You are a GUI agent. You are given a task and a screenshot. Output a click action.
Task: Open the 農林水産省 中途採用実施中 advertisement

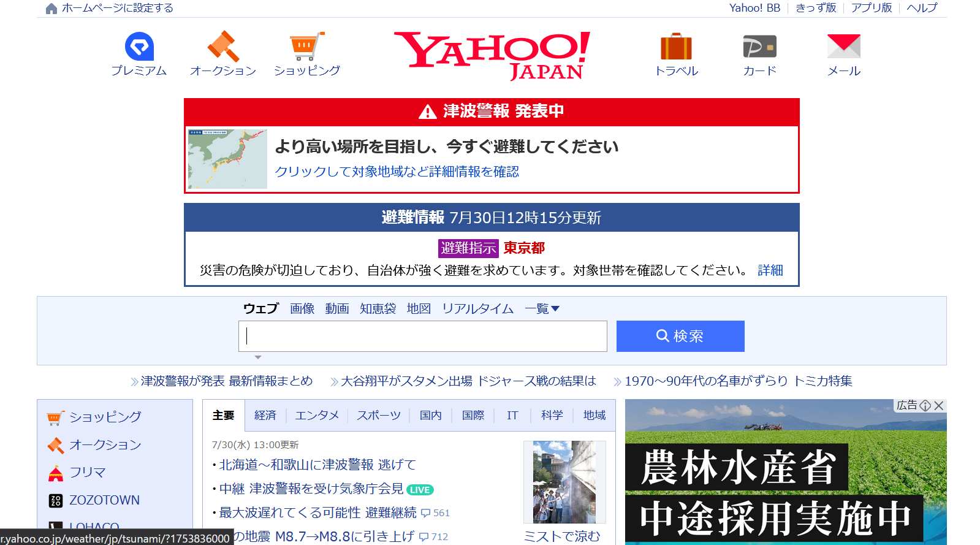pyautogui.click(x=786, y=472)
